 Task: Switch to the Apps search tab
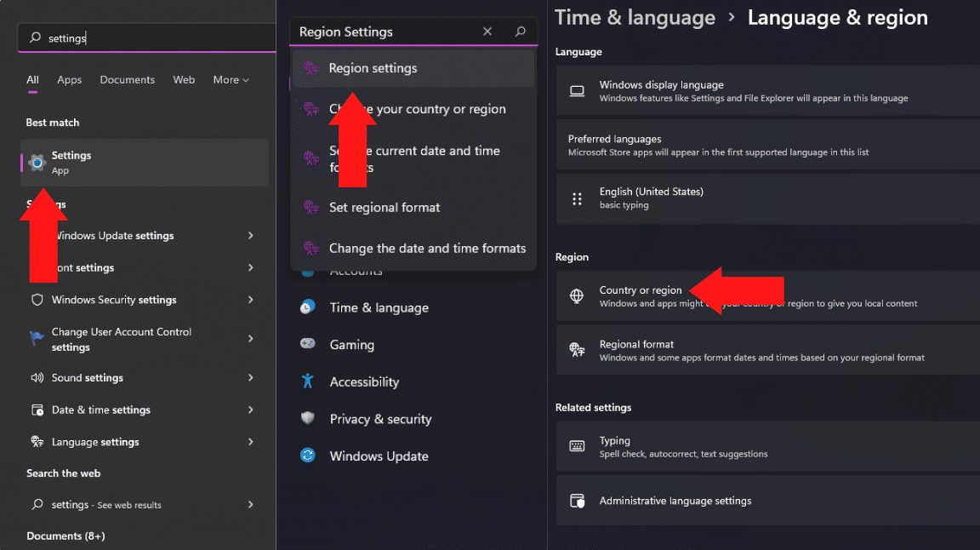coord(70,79)
